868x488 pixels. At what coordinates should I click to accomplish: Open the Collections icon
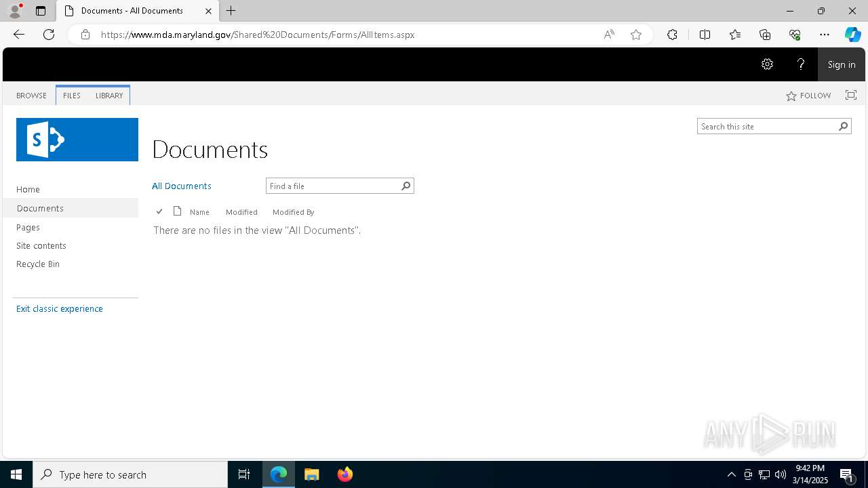point(765,35)
